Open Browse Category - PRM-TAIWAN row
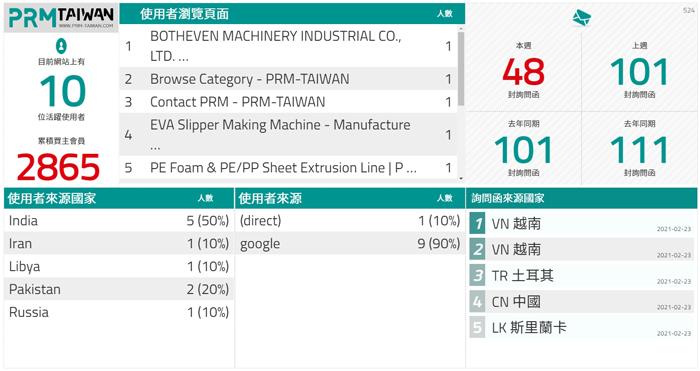Viewport: 700px width, 371px height. [288, 79]
